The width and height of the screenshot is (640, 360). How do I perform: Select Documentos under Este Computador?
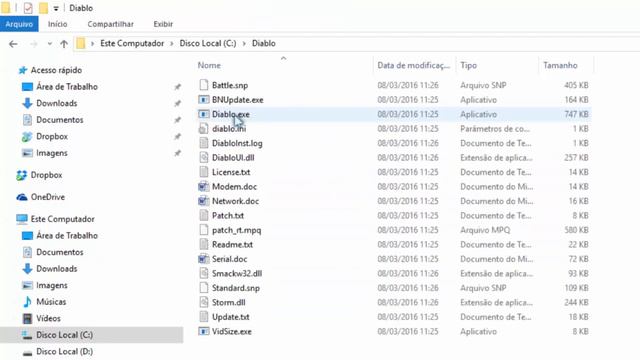pyautogui.click(x=60, y=252)
